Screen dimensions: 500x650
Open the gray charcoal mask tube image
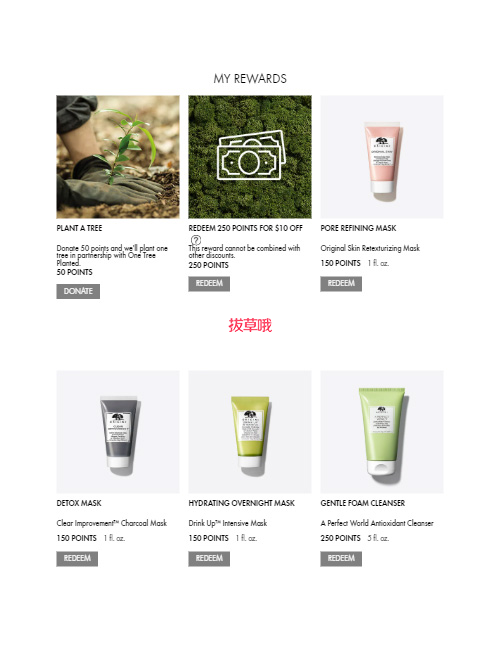click(x=118, y=432)
